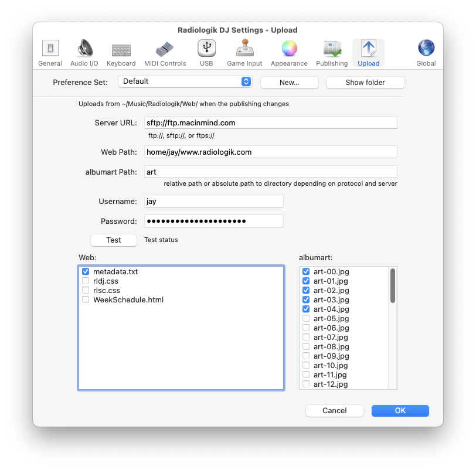This screenshot has height=470, width=476.
Task: Uncheck art-00.jpg in albumart list
Action: pyautogui.click(x=305, y=271)
